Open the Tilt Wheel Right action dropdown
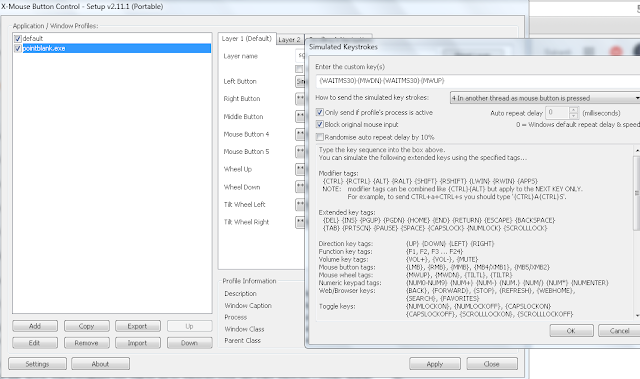Viewport: 640px width, 379px height. [x=300, y=222]
